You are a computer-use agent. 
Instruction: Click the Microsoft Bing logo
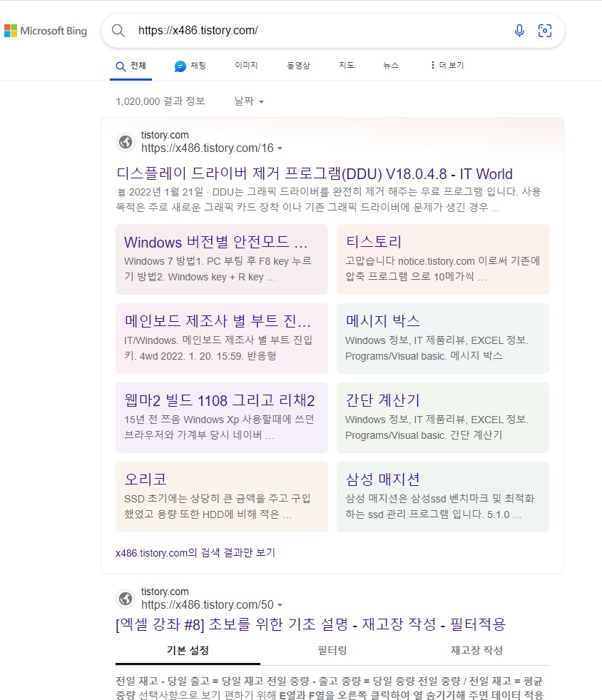pos(46,31)
